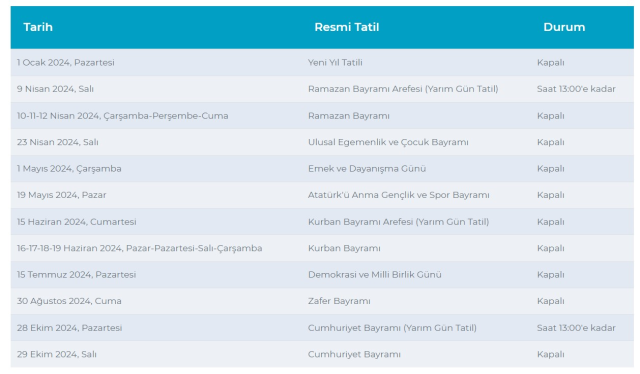Click Ramazan Bayramı Arefesi (Yarım Gün Tatil) text
Image resolution: width=640 pixels, height=374 pixels.
point(403,89)
